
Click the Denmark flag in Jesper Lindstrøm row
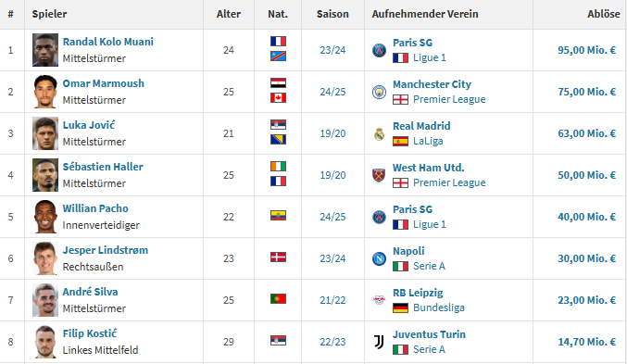278,257
